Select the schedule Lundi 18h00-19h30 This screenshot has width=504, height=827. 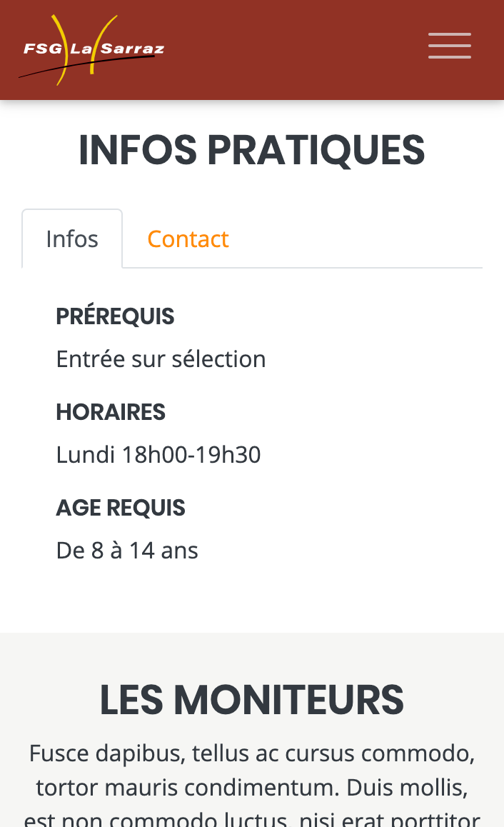158,454
